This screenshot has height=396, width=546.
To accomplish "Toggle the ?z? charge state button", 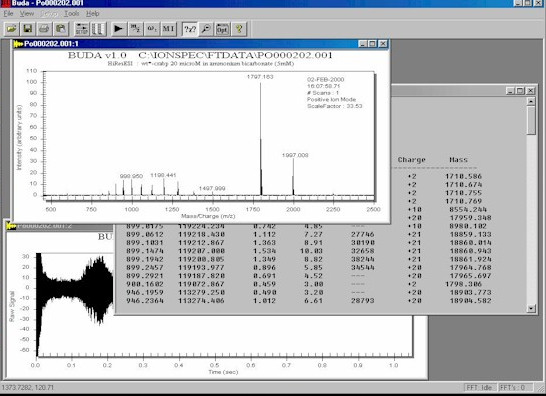I will tap(190, 29).
